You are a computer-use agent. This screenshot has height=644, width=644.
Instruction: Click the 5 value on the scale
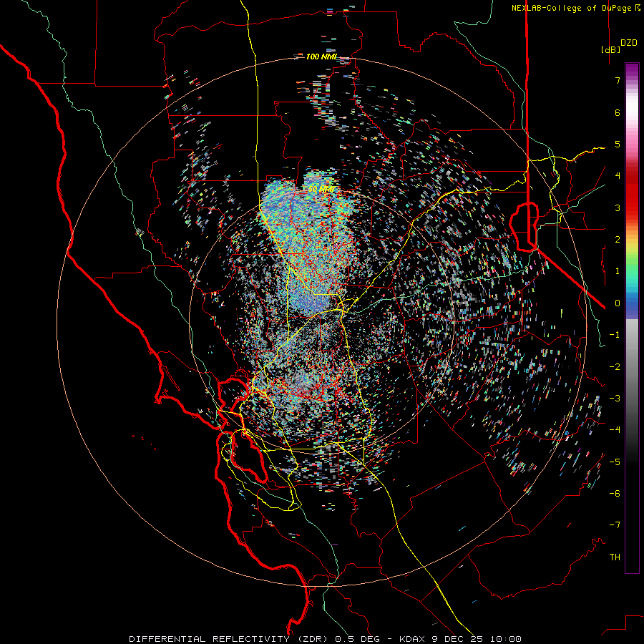point(618,144)
